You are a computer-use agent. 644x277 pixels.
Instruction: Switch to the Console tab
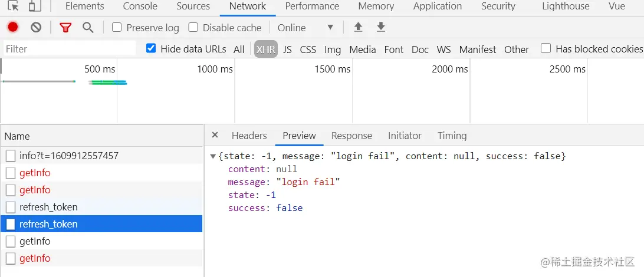click(x=140, y=6)
